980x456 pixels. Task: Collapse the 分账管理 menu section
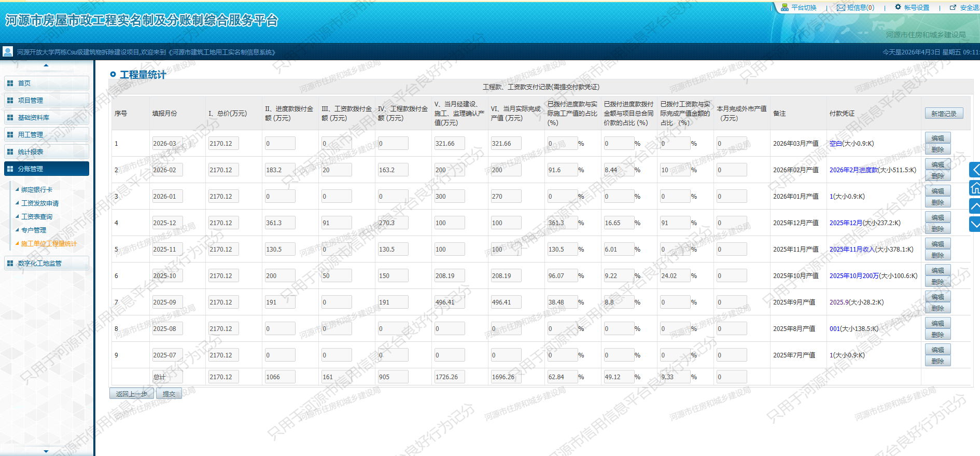coord(47,169)
